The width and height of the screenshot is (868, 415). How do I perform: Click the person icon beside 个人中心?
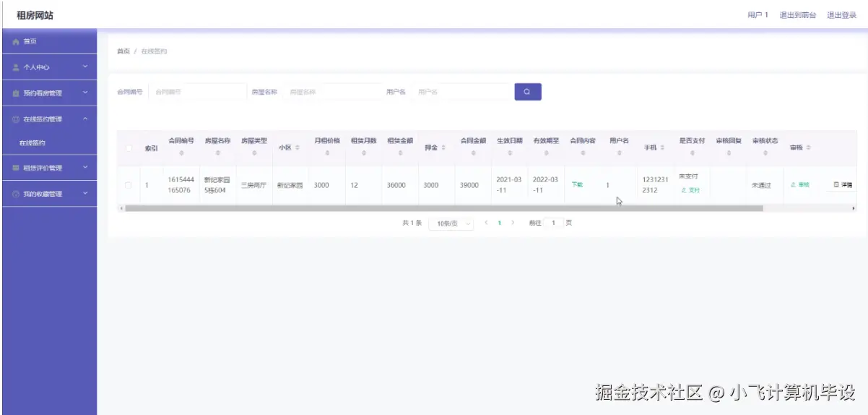(x=16, y=67)
